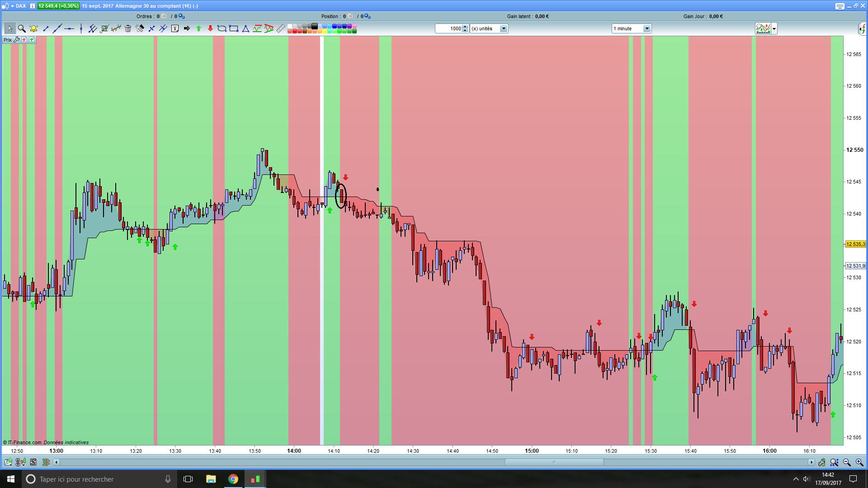Select the text annotation tool
The height and width of the screenshot is (488, 868).
tap(175, 28)
